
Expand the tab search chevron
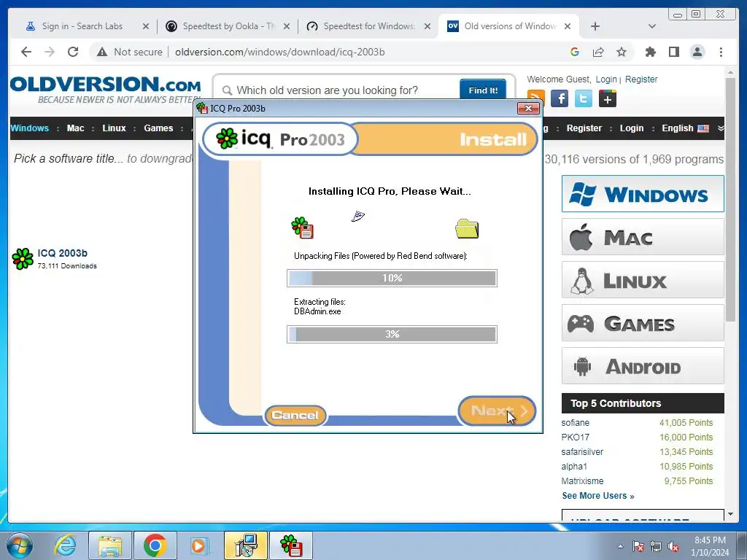(x=652, y=26)
